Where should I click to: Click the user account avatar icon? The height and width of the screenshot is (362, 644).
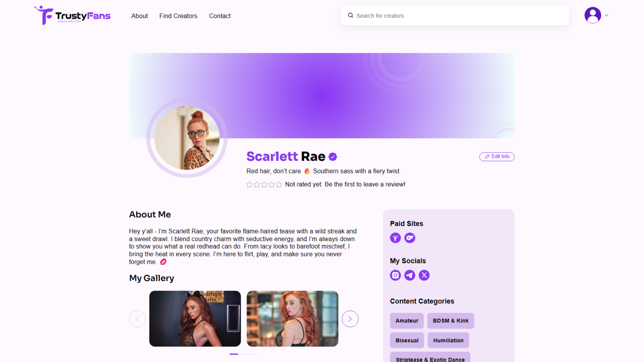pyautogui.click(x=593, y=15)
